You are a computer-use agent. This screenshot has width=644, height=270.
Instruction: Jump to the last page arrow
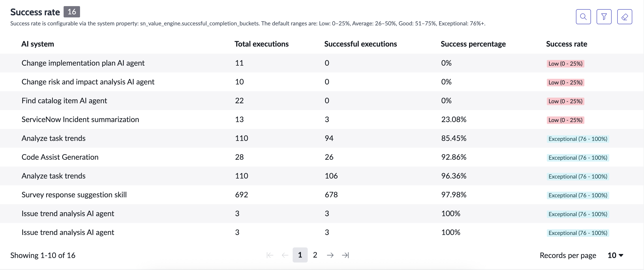tap(345, 255)
